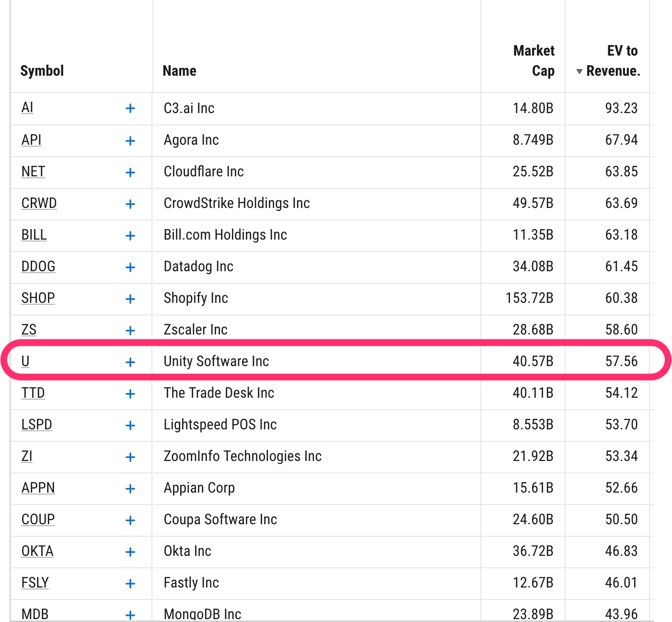672x622 pixels.
Task: Click the 93.23 EV to Revenue value
Action: (622, 108)
